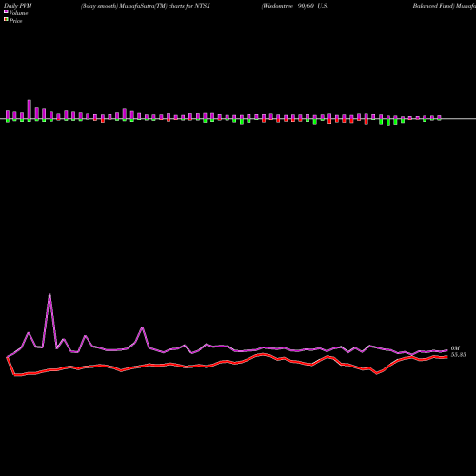
Task: Click the '0M' volume axis label
Action: [x=455, y=348]
